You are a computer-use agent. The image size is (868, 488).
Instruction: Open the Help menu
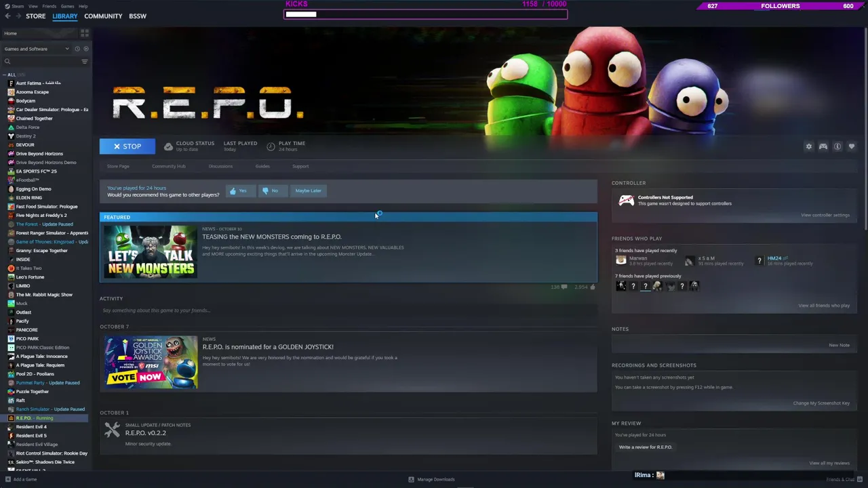point(83,6)
